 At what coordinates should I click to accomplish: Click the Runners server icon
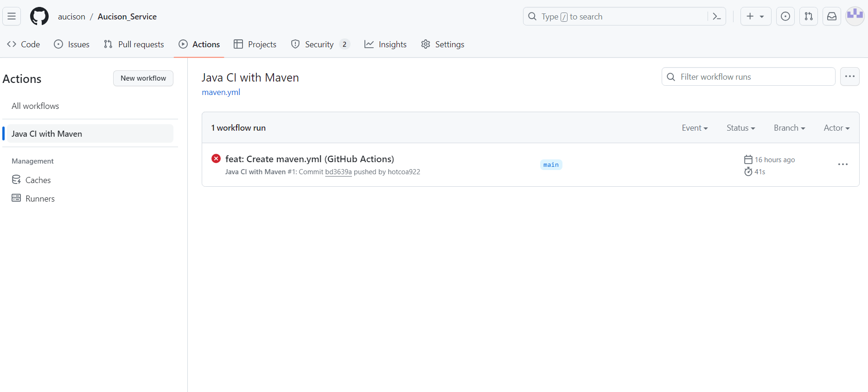tap(16, 198)
